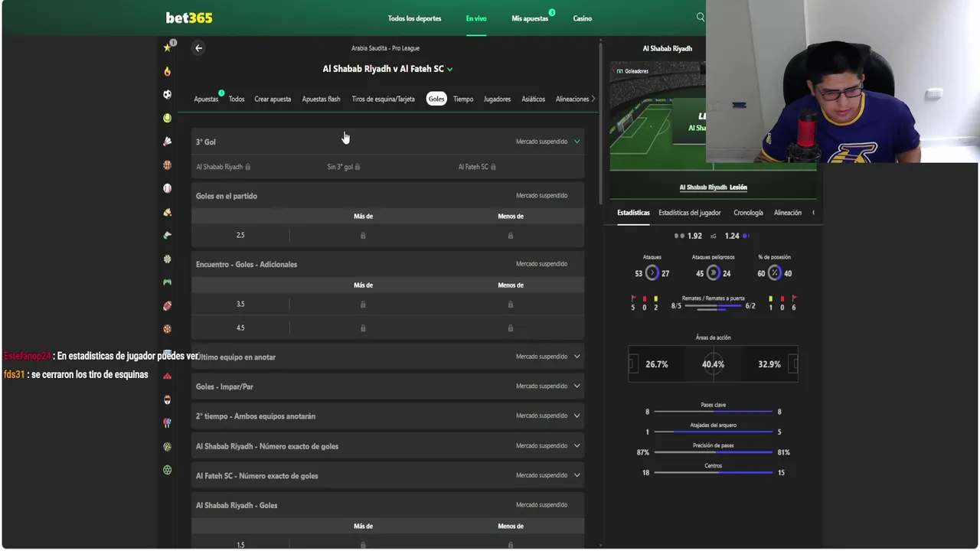Open the Alineación tab in stats panel
Screen dimensions: 980x551
point(787,213)
